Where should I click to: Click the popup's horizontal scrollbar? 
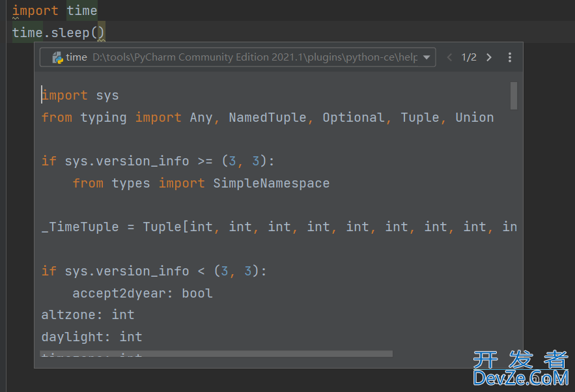click(x=216, y=354)
